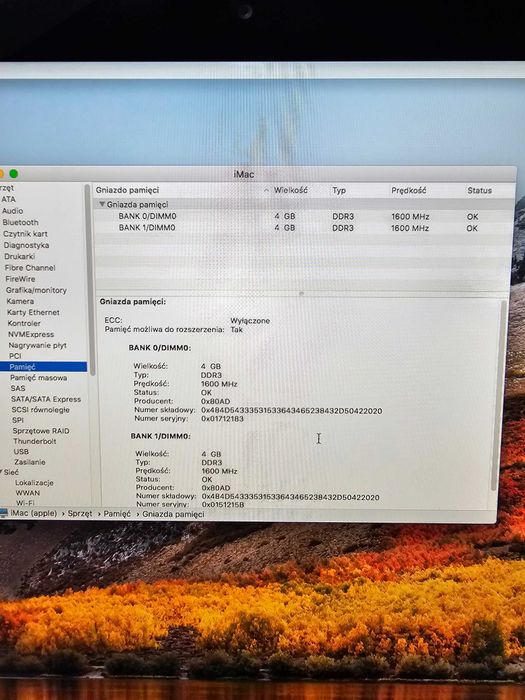525x700 pixels.
Task: Open Czytnik kart section
Action: coord(25,233)
